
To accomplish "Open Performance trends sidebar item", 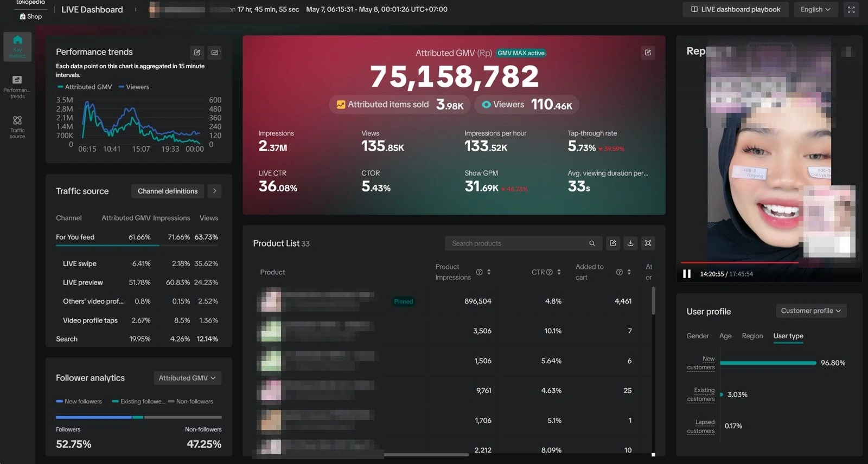I will pos(17,87).
